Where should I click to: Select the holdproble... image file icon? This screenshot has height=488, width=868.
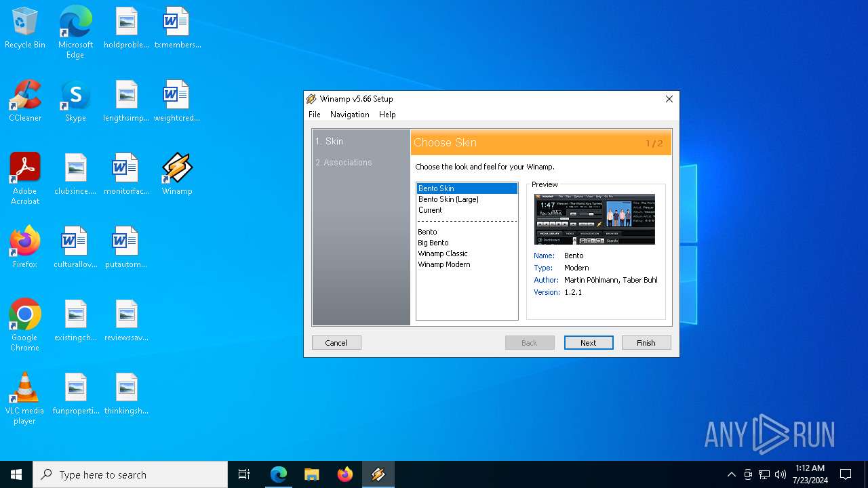[x=126, y=28]
